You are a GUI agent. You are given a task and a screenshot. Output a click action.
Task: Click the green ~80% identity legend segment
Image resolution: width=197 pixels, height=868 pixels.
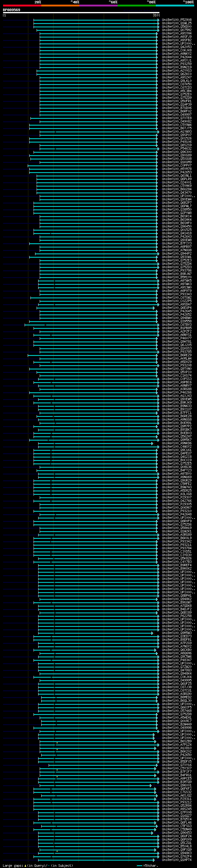(137, 6)
